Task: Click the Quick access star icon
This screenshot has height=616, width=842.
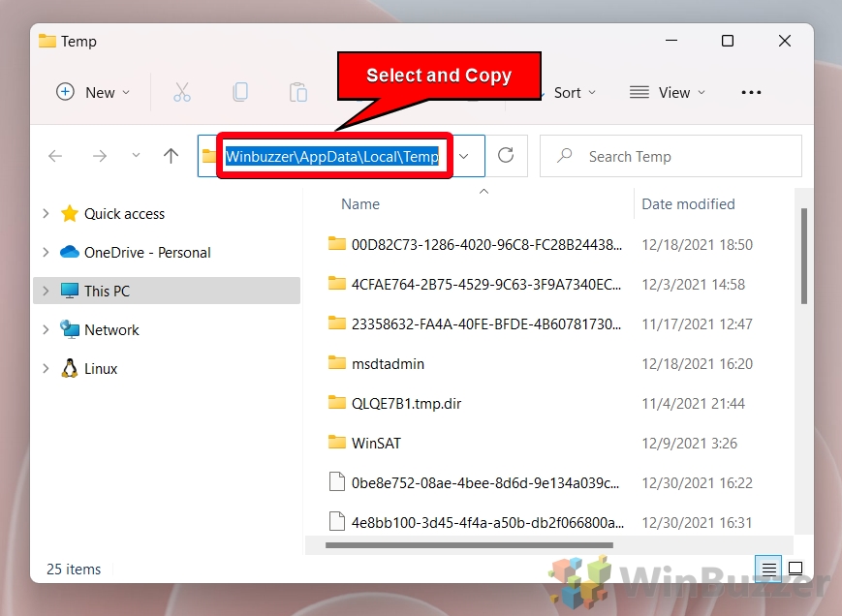Action: 69,213
